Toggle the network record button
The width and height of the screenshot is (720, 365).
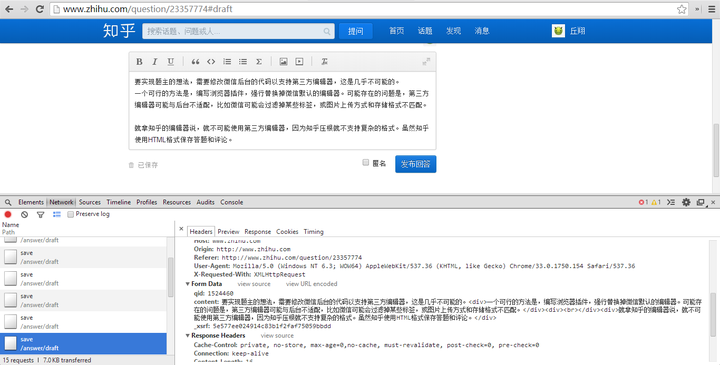8,214
